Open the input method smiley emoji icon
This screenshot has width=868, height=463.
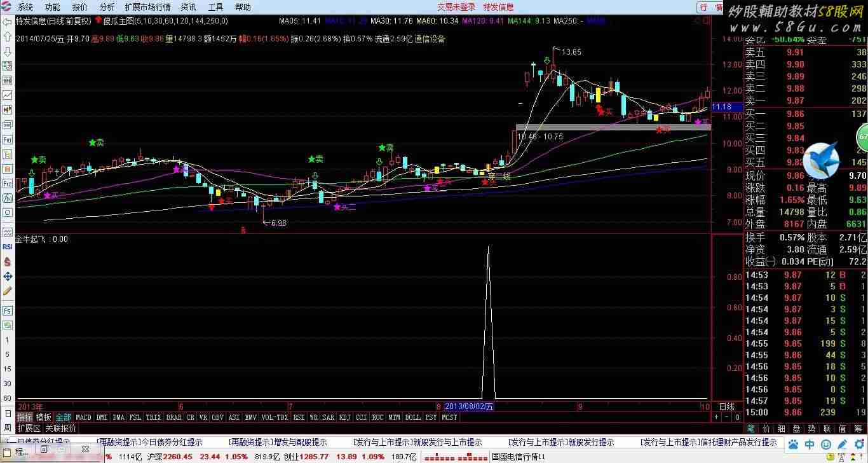click(825, 444)
